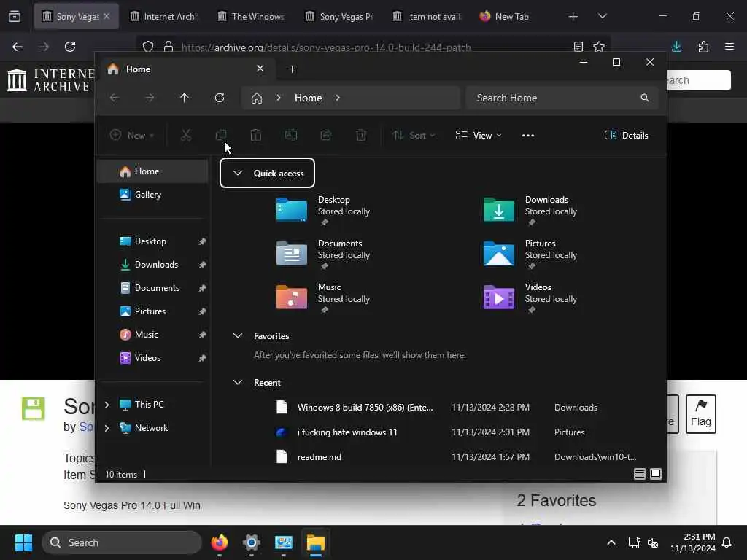Switch to Internet Archive browser tab
747x560 pixels.
coord(164,16)
